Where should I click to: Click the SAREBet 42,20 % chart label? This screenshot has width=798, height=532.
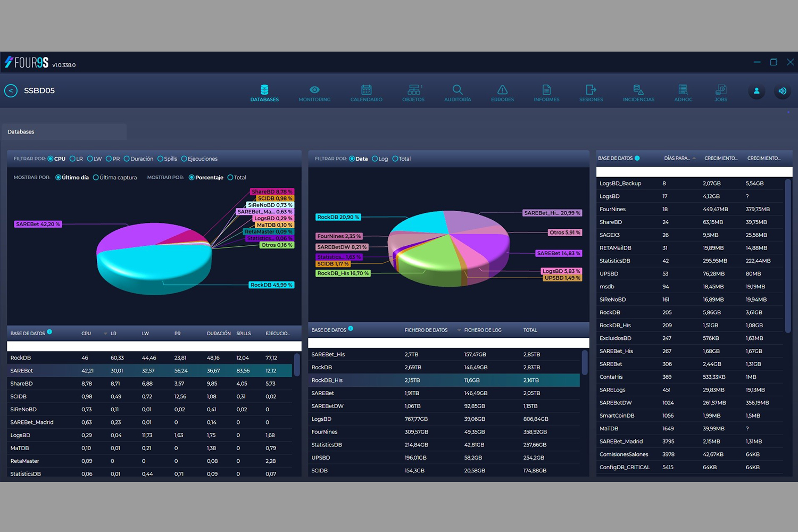pos(38,225)
